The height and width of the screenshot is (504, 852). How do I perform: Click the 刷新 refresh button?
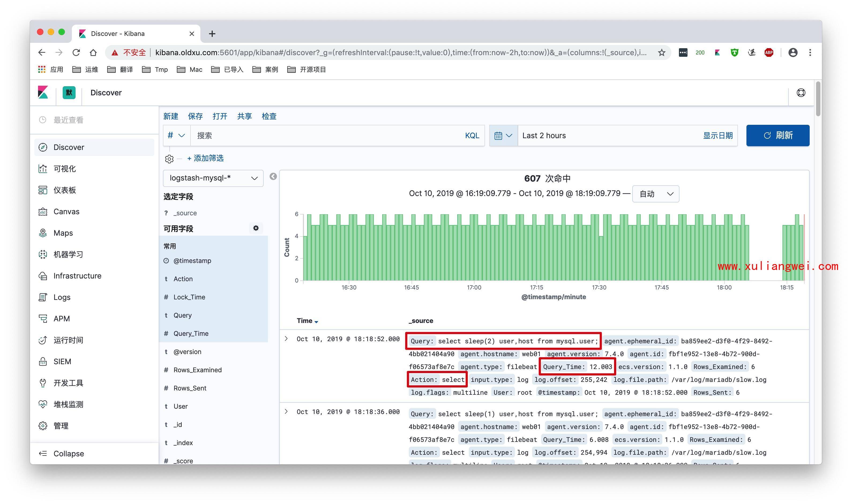[778, 134]
